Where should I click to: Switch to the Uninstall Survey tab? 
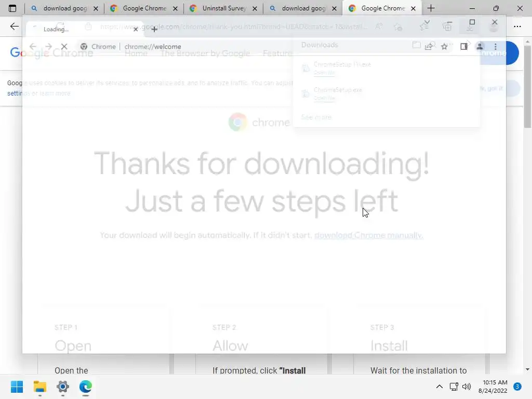(x=223, y=8)
